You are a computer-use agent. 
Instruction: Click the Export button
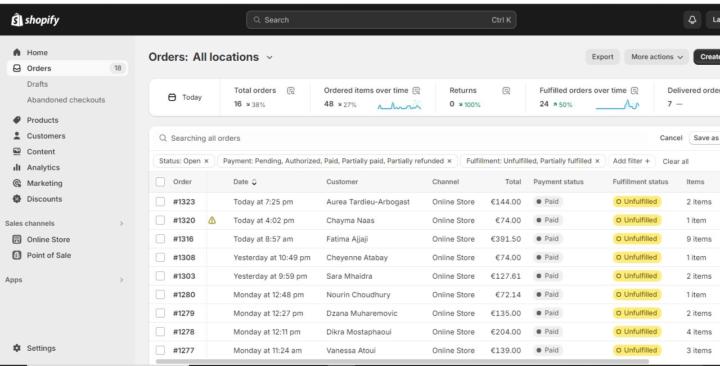click(602, 57)
